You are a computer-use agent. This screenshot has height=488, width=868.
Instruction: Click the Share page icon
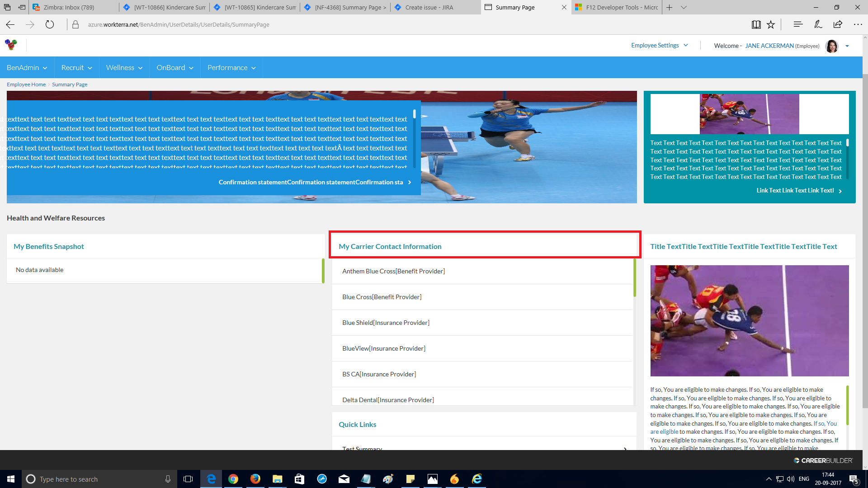(838, 24)
